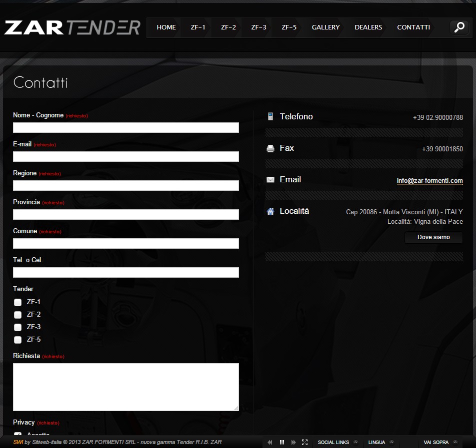Screen dimensions: 476x448
Task: Open the Contatti menu item
Action: (413, 27)
